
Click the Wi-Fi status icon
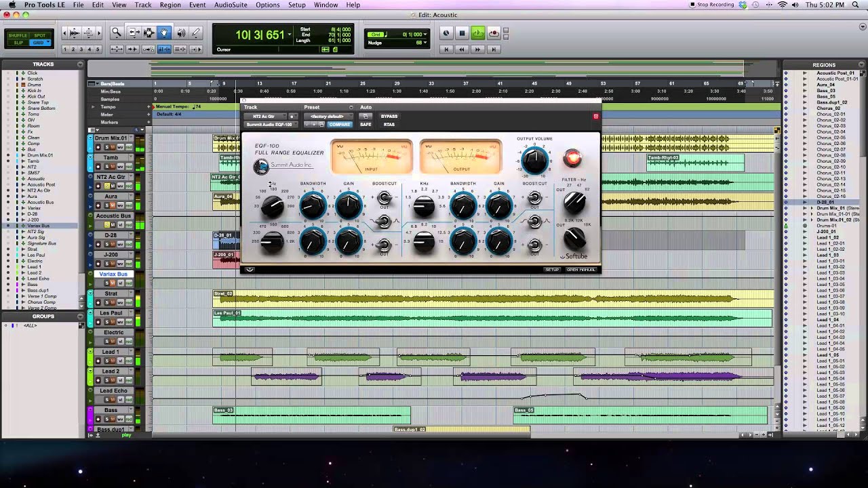[x=783, y=5]
